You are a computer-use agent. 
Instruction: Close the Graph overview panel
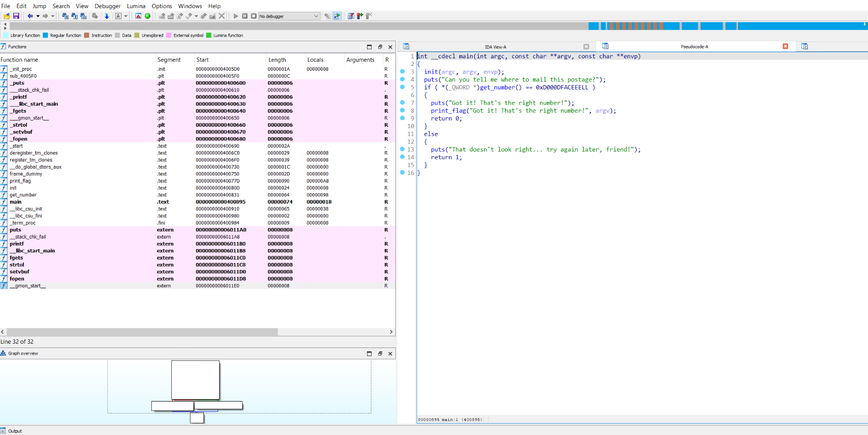point(390,354)
